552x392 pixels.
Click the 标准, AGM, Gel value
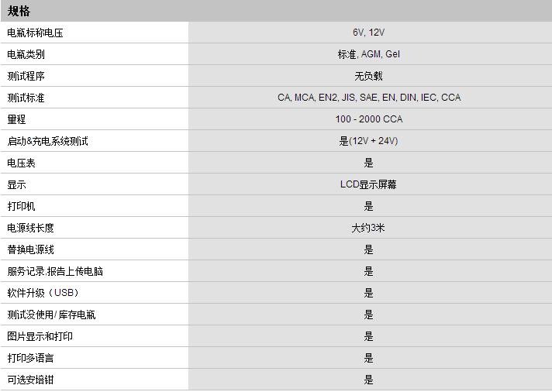368,54
